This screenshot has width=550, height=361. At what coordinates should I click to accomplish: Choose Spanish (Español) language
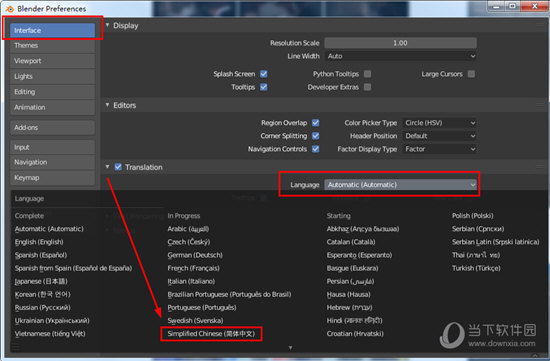tap(41, 255)
